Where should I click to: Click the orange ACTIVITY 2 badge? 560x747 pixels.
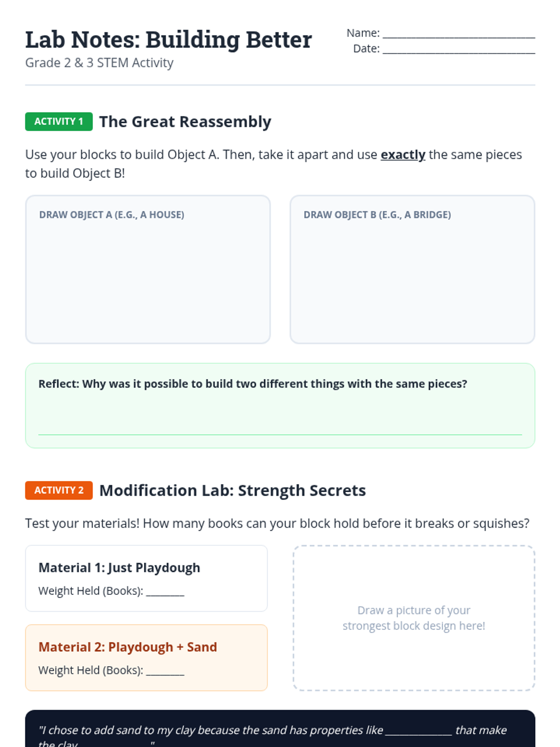59,490
